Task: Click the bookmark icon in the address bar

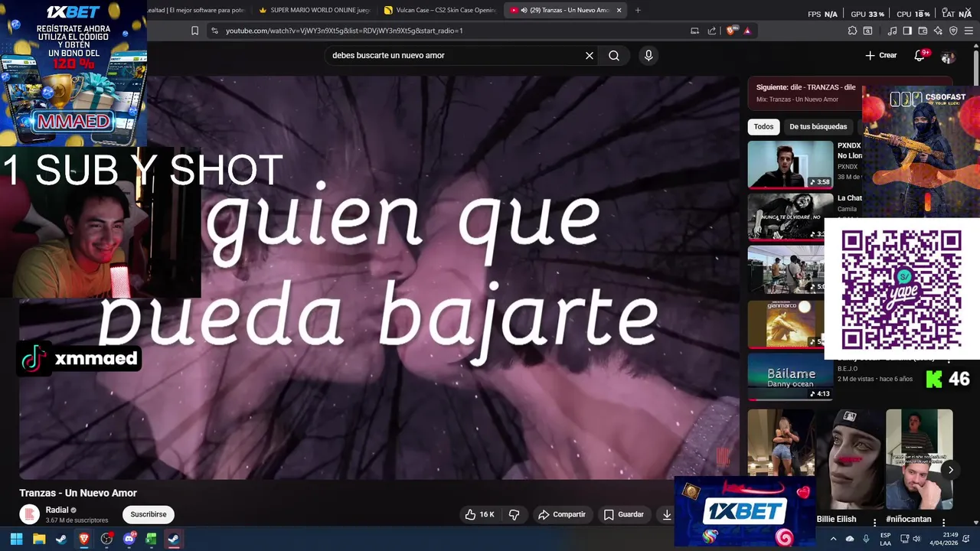Action: [194, 31]
